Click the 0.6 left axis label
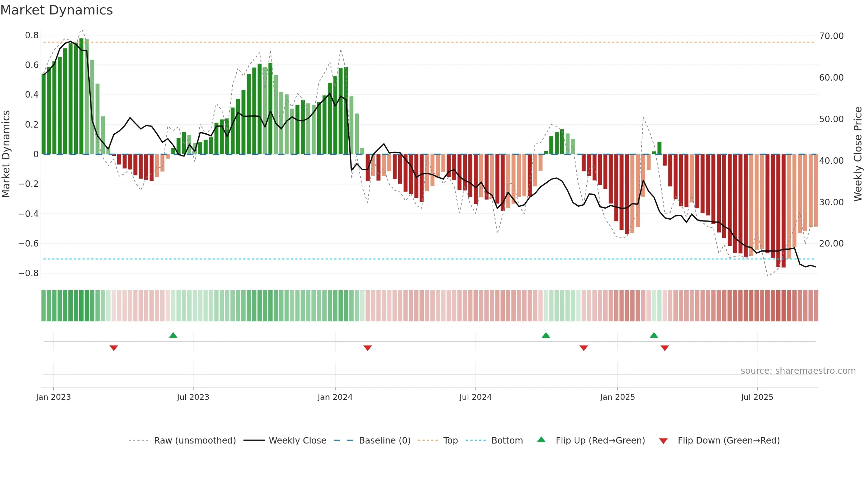868x488 pixels. pyautogui.click(x=32, y=65)
